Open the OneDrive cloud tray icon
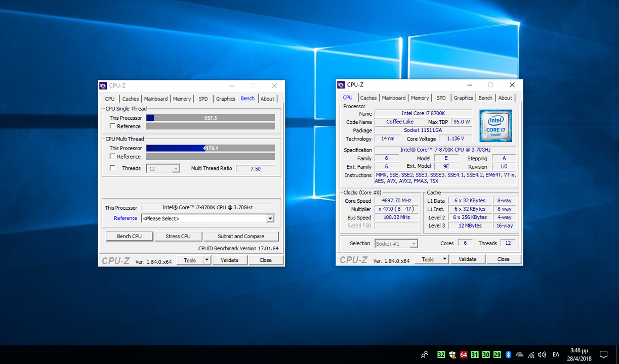 520,354
